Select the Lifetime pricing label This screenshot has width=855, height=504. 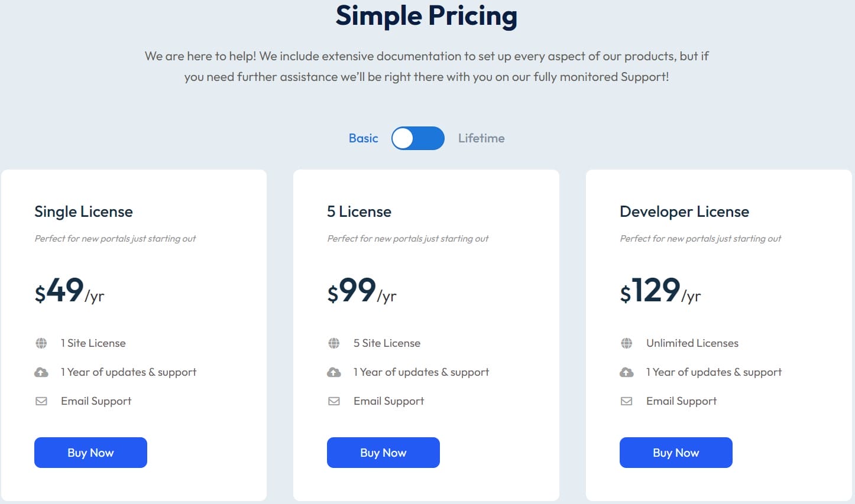click(481, 138)
